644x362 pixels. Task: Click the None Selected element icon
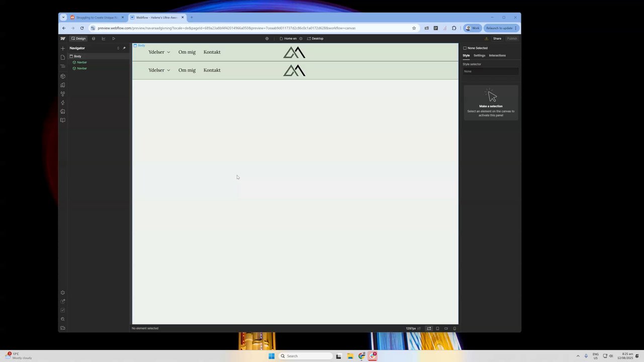465,48
